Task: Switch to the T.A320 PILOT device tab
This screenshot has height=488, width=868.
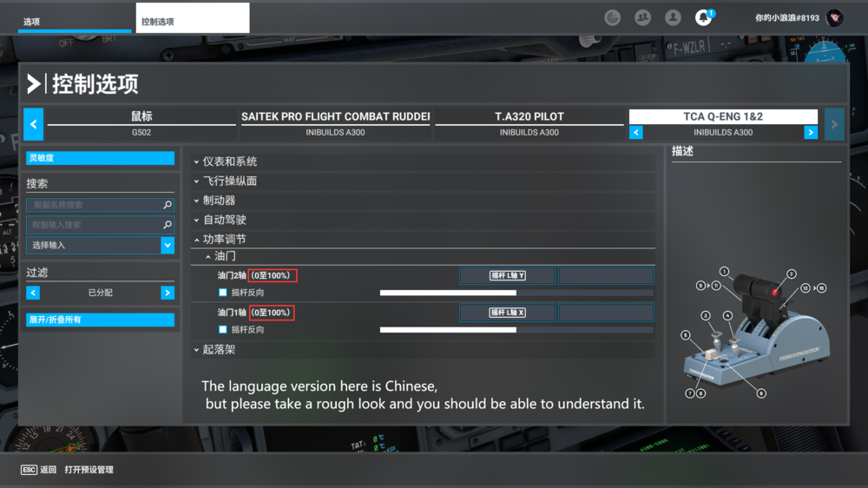Action: click(x=529, y=116)
